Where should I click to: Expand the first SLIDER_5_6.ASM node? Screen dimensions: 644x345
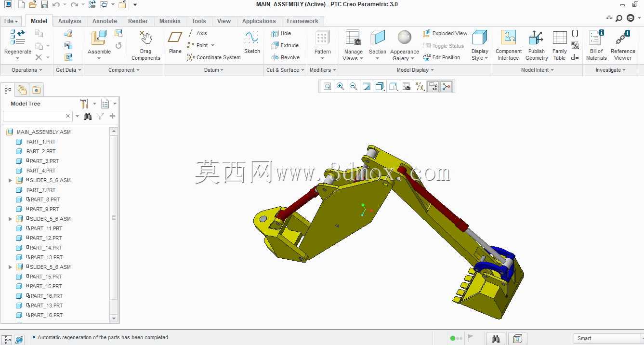click(10, 180)
